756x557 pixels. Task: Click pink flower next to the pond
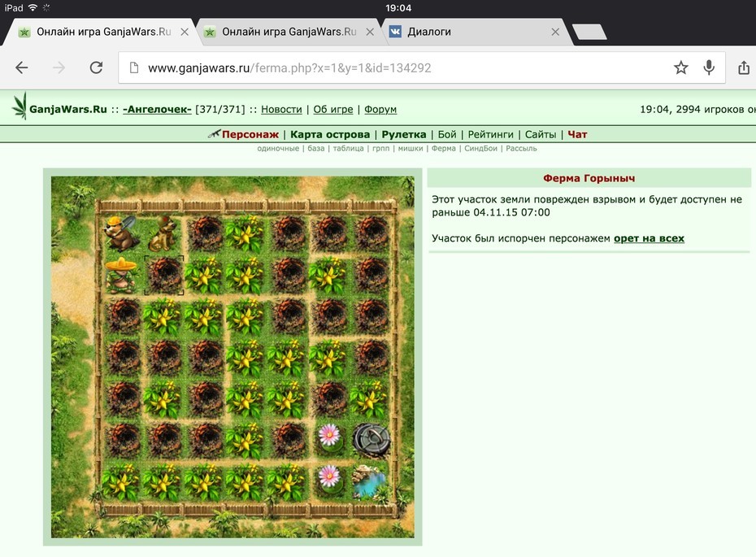[329, 481]
